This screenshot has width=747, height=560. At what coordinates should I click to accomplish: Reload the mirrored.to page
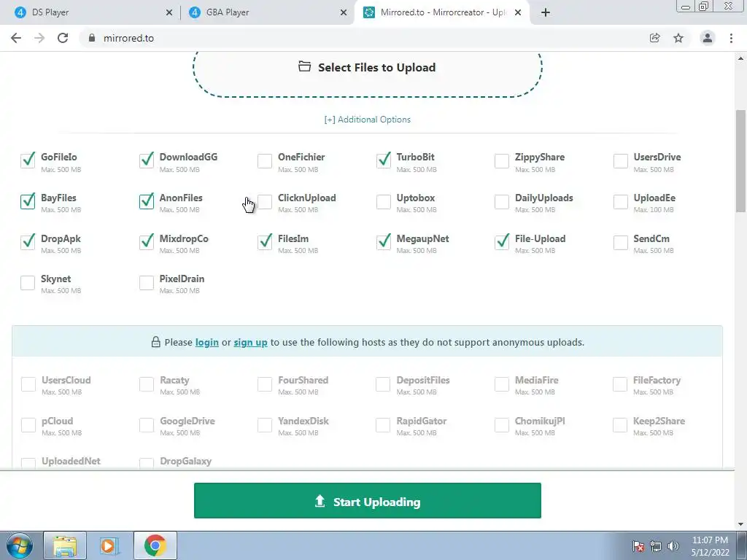(63, 38)
